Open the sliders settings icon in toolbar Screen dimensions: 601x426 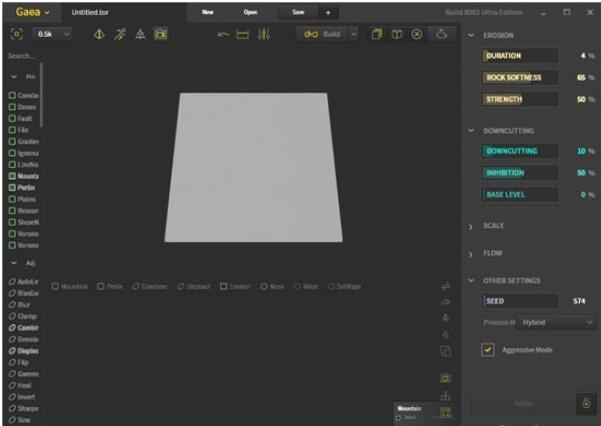[264, 34]
